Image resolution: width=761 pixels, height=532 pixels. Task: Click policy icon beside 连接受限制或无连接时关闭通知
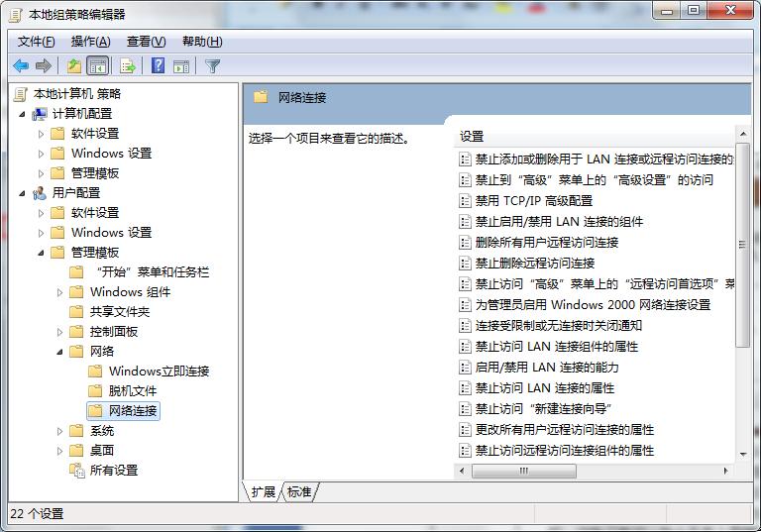point(465,326)
